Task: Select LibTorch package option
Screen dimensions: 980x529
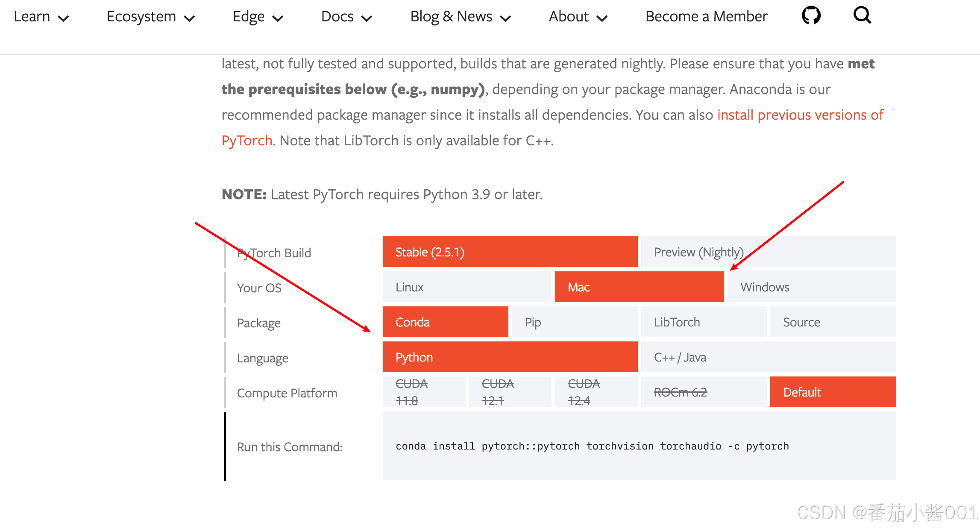Action: [704, 322]
